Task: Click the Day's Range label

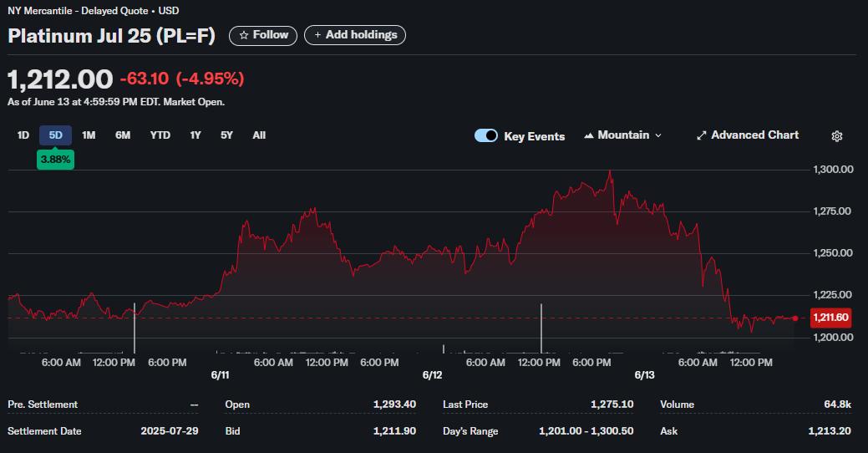Action: pos(470,430)
